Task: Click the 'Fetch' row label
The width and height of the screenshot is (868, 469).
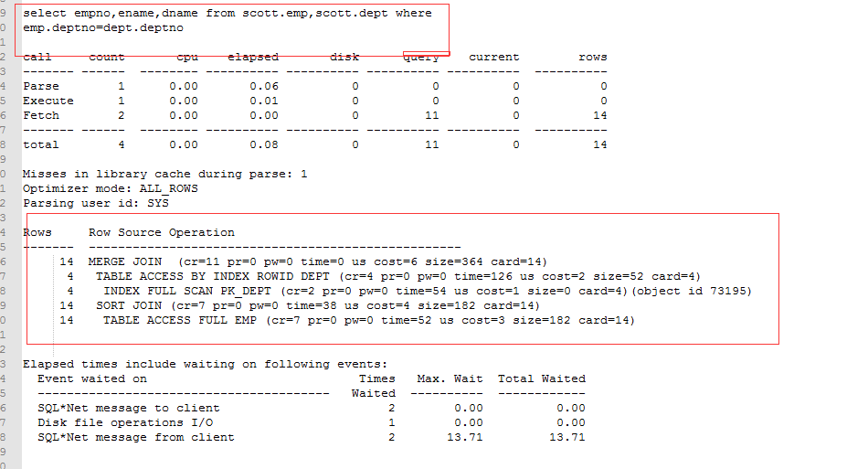Action: click(41, 115)
